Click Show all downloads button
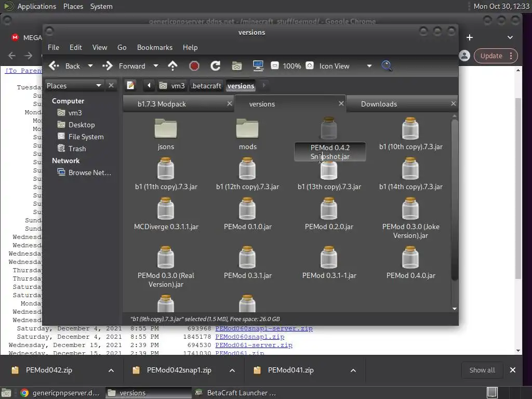Viewport: 532px width, 399px height. point(482,370)
